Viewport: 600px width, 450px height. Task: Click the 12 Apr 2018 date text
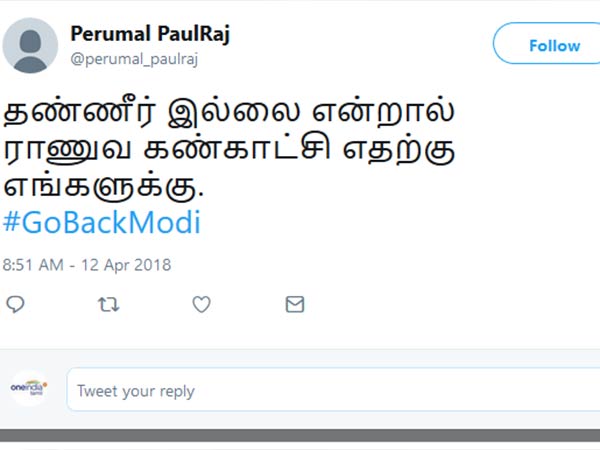tap(130, 265)
